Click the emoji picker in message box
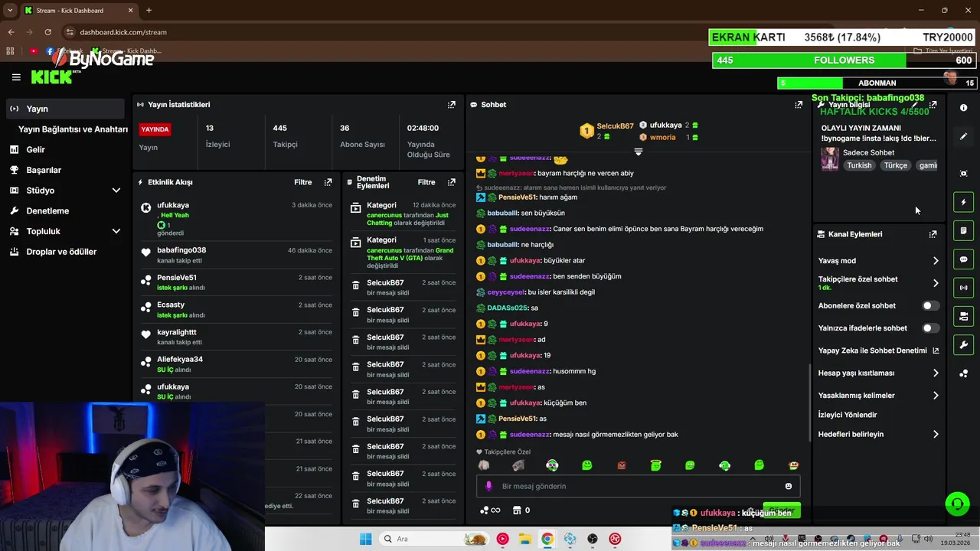980x551 pixels. (789, 486)
